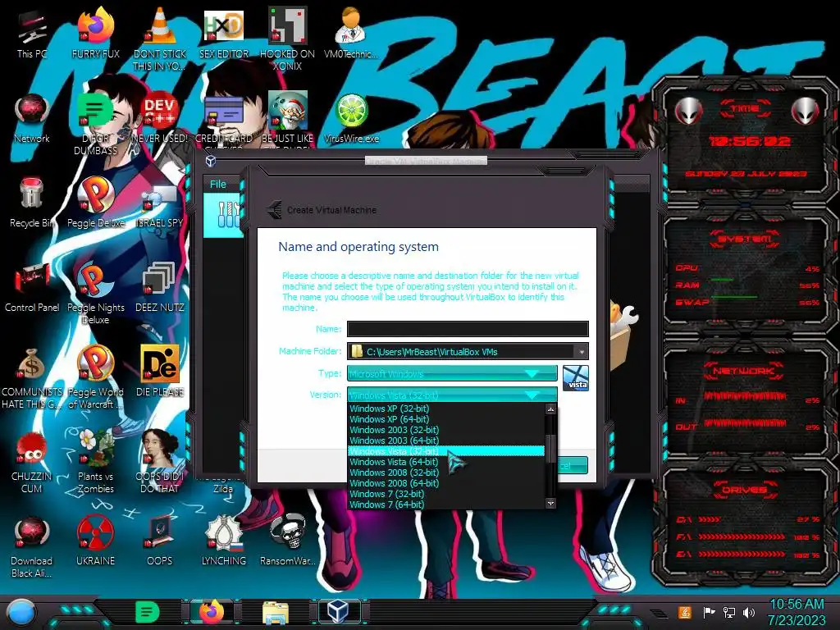The height and width of the screenshot is (630, 840).
Task: Switch to VirtualBox on the taskbar
Action: point(338,611)
